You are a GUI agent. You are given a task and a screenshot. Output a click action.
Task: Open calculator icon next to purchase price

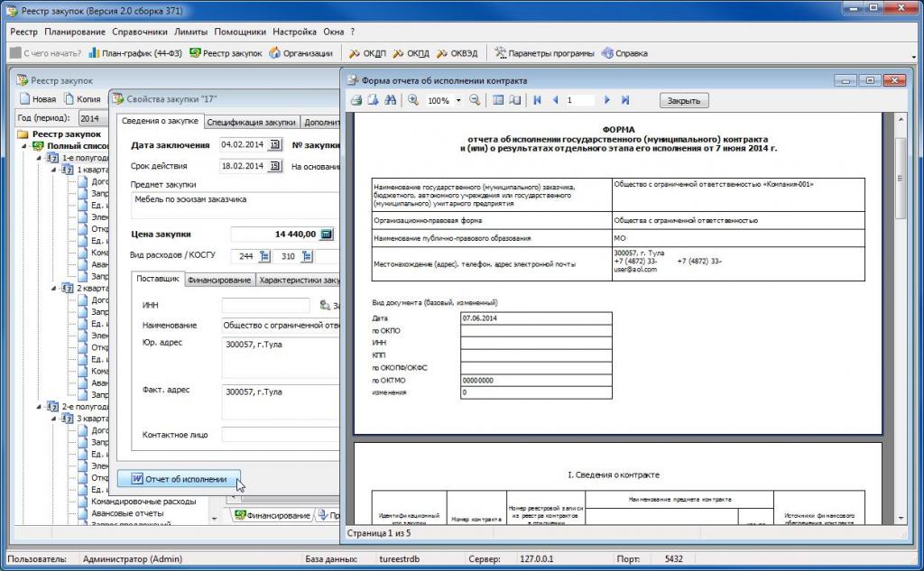pos(327,235)
